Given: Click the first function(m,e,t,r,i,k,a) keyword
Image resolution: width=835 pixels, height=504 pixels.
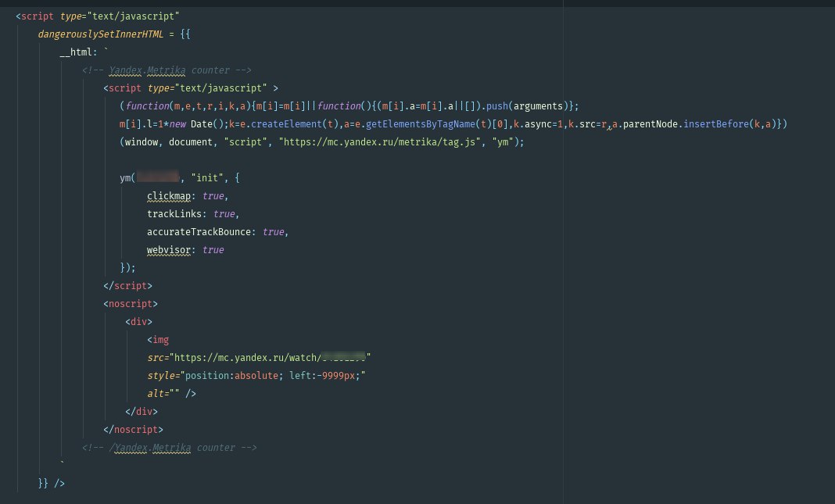Looking at the screenshot, I should pyautogui.click(x=147, y=106).
